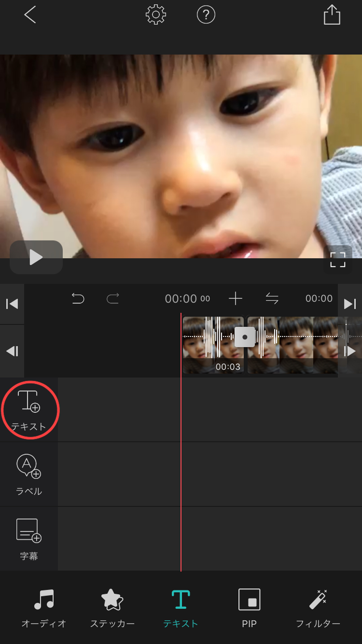Open the PIP tab
Screen dimensions: 362x644
click(249, 607)
